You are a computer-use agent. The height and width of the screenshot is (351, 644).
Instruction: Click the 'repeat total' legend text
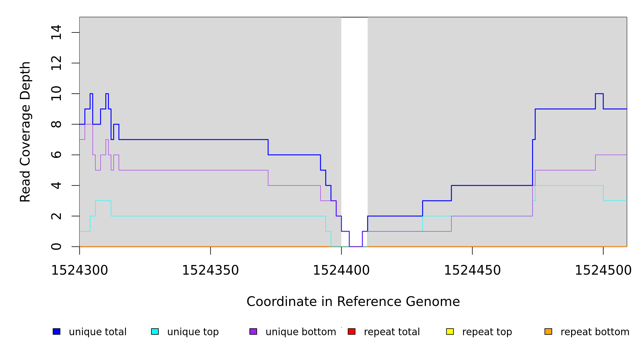tap(392, 332)
